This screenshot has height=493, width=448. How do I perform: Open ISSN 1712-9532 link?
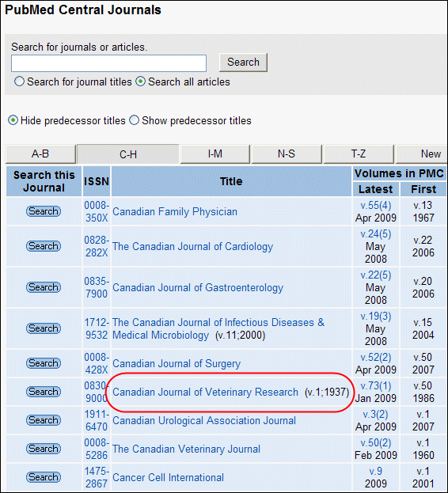tap(97, 328)
